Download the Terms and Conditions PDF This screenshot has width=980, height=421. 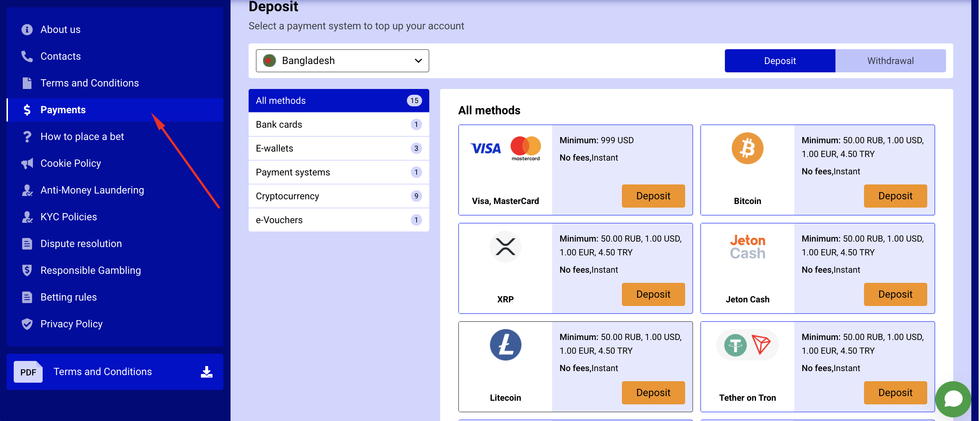tap(206, 371)
